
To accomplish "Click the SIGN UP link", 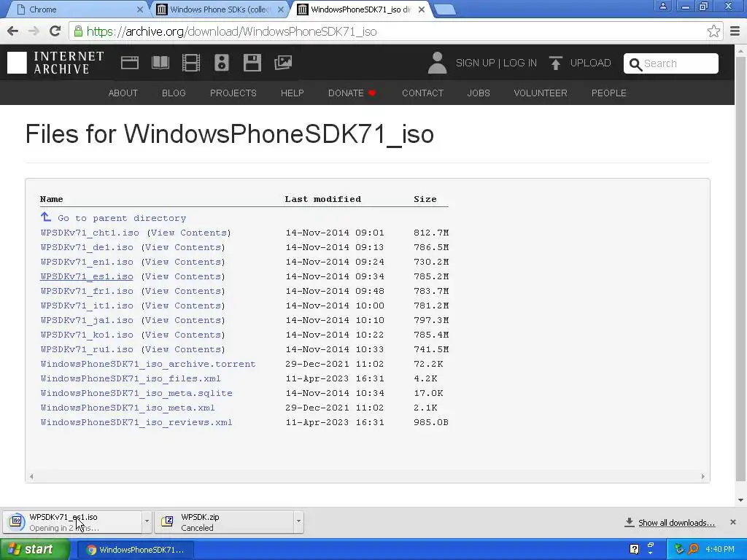I will coord(475,63).
